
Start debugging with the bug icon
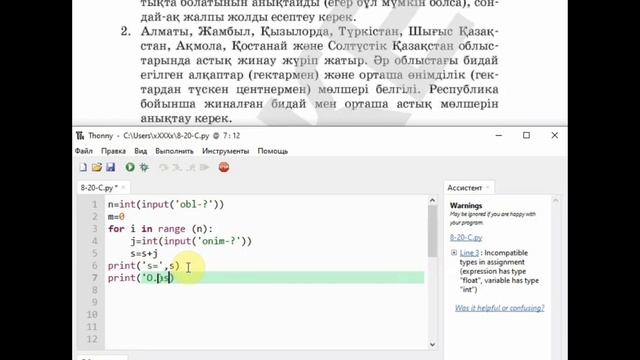tap(144, 167)
